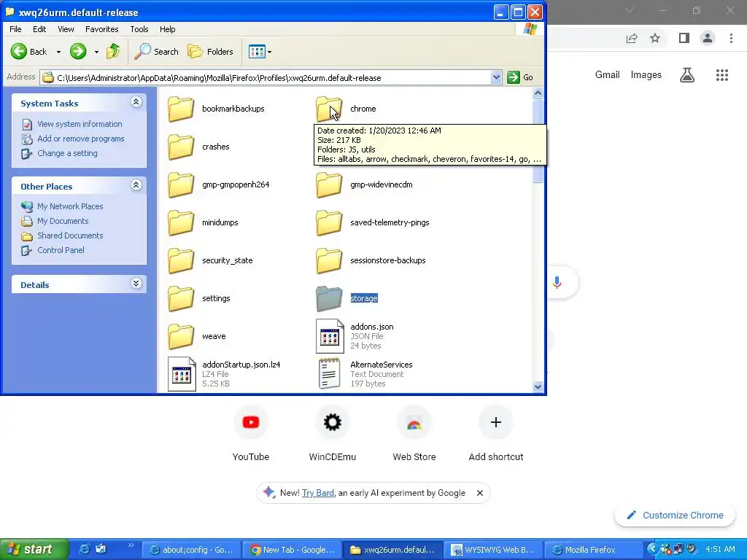
Task: Collapse the Other Places panel
Action: (x=136, y=184)
